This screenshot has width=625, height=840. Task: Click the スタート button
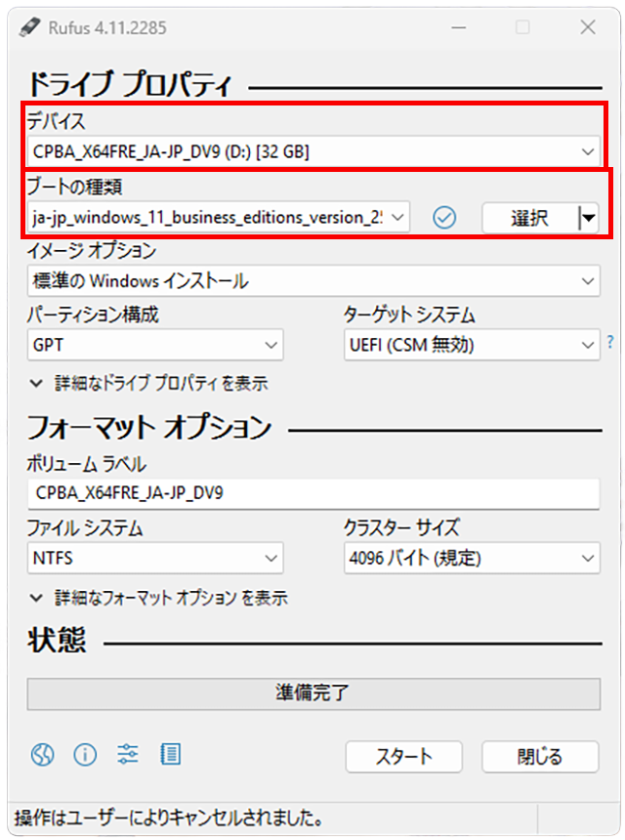[404, 756]
